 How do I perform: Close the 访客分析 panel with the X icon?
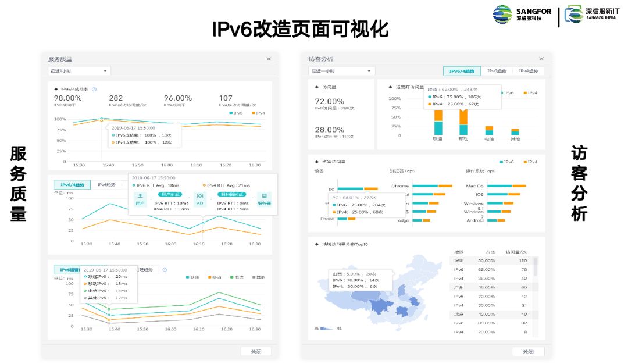pos(541,59)
